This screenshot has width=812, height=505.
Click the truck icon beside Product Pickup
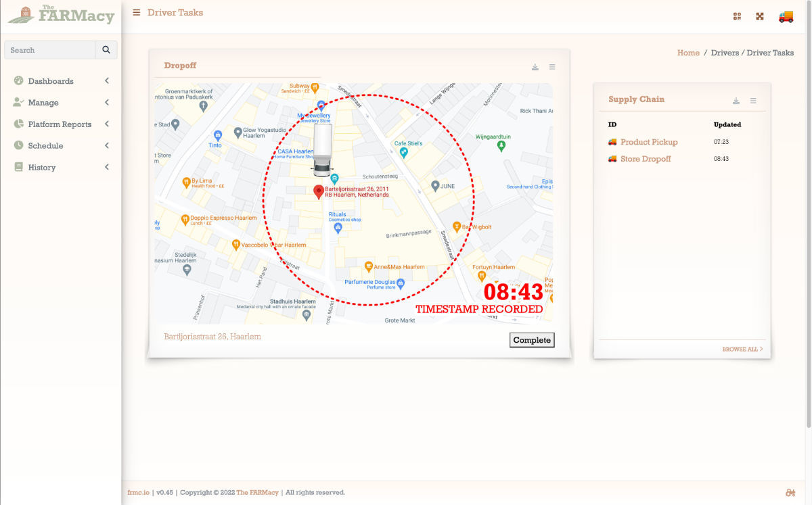612,142
